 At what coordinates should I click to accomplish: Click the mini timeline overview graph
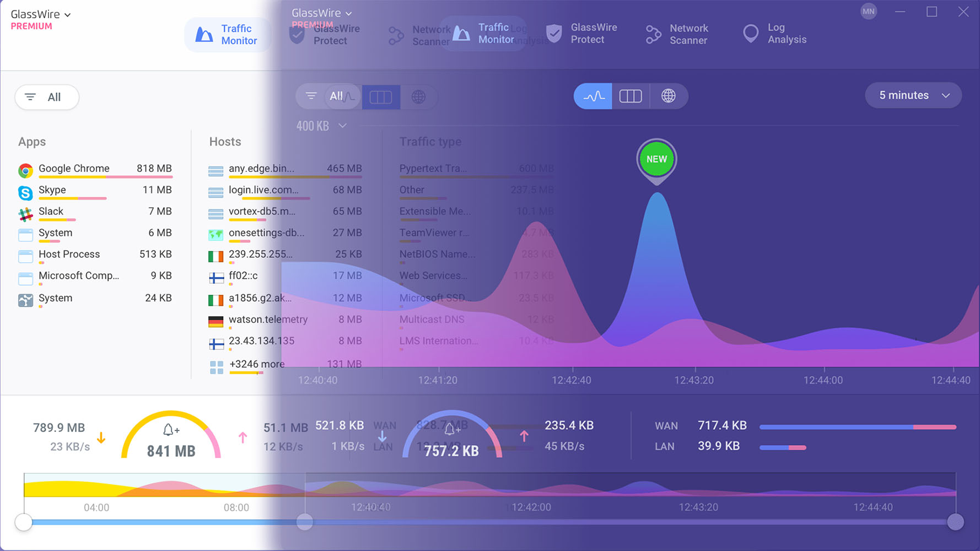point(489,485)
